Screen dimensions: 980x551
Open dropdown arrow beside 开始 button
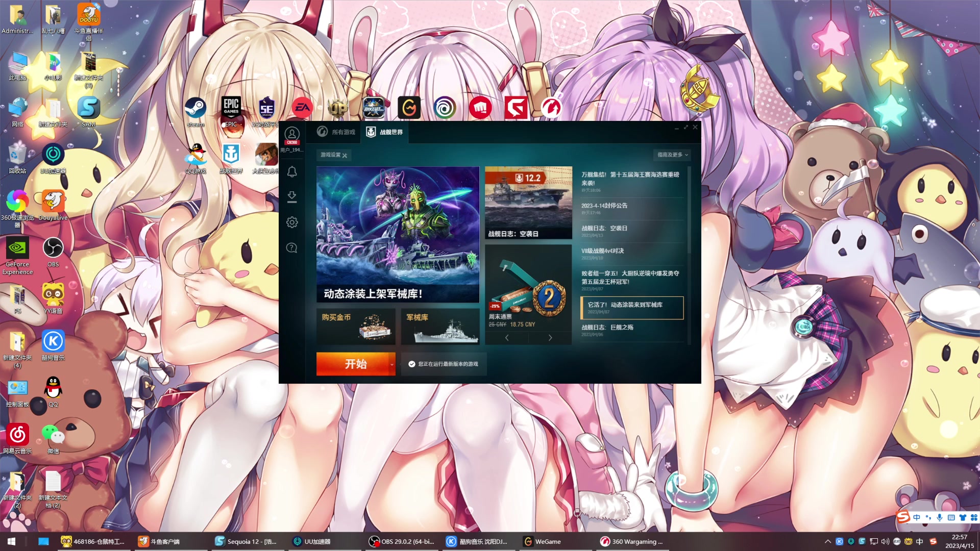[x=392, y=364]
